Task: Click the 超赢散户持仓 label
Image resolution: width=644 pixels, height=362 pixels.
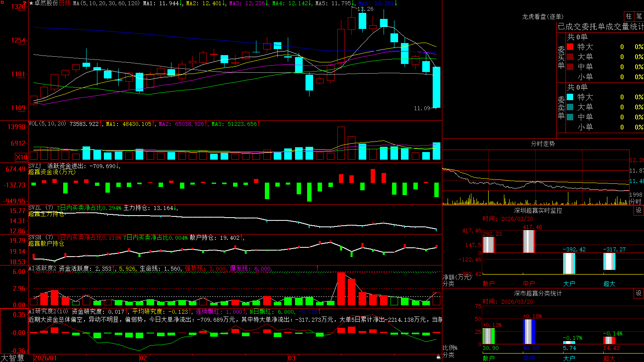Action: [46, 244]
